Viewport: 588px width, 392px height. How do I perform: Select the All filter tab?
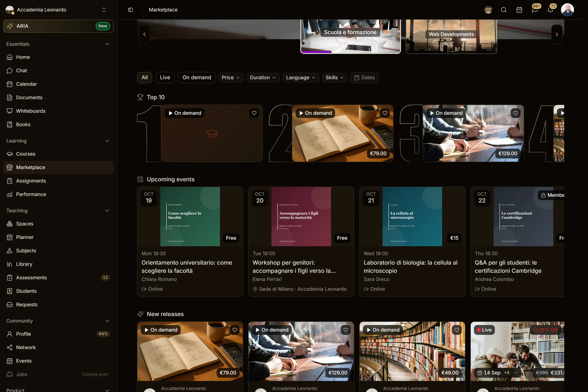click(144, 77)
